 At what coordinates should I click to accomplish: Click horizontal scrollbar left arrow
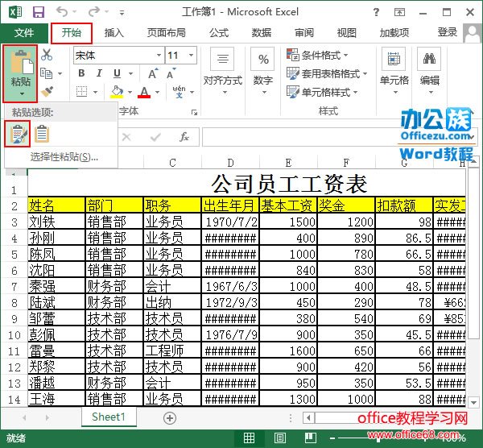[x=308, y=418]
